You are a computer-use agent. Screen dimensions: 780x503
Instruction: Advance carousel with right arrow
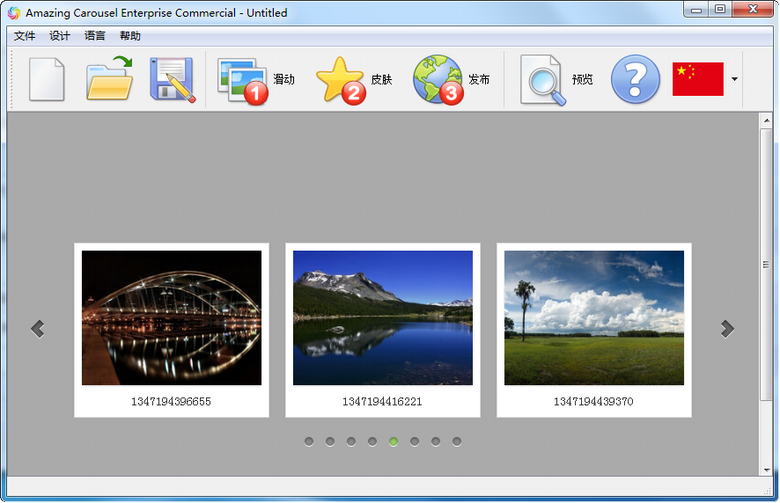(x=727, y=328)
